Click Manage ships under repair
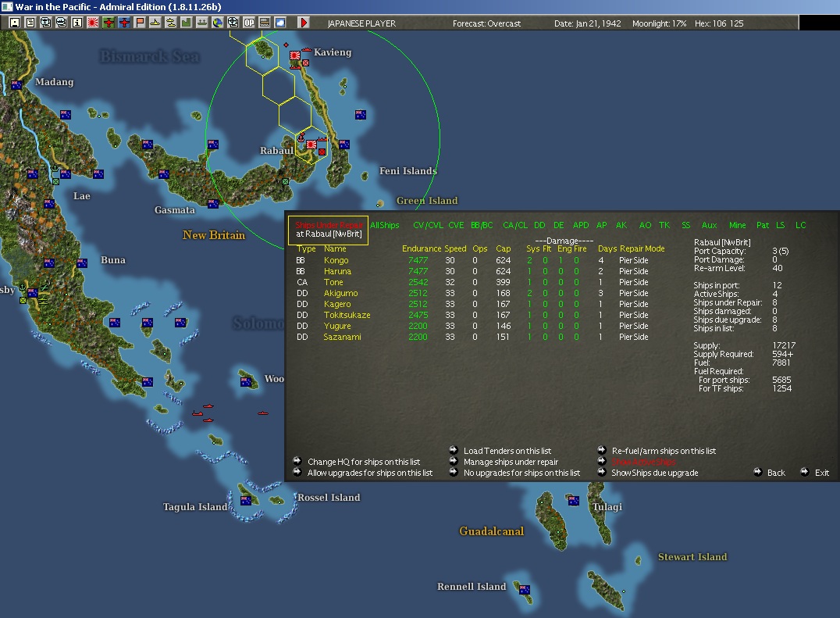Viewport: 840px width, 618px height. [511, 462]
